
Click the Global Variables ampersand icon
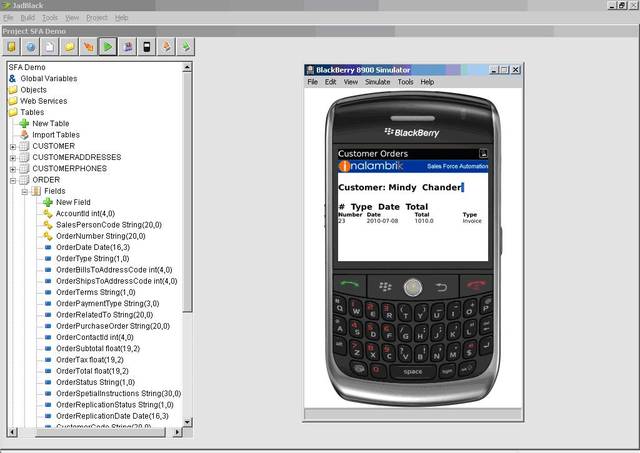click(x=13, y=78)
